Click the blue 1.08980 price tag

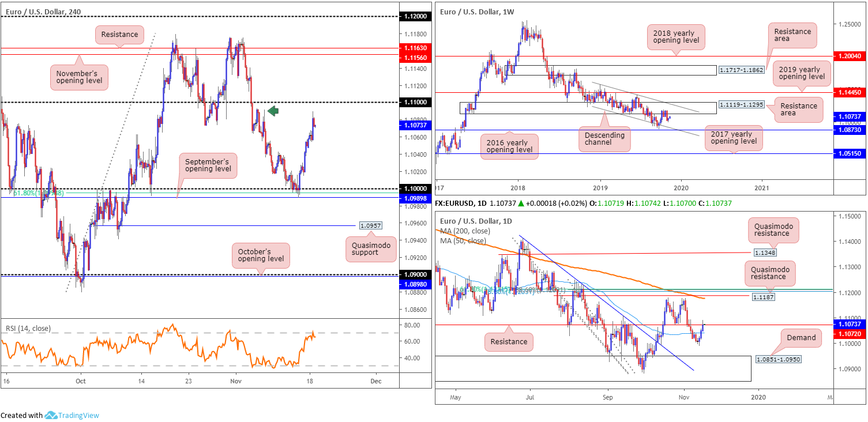415,283
